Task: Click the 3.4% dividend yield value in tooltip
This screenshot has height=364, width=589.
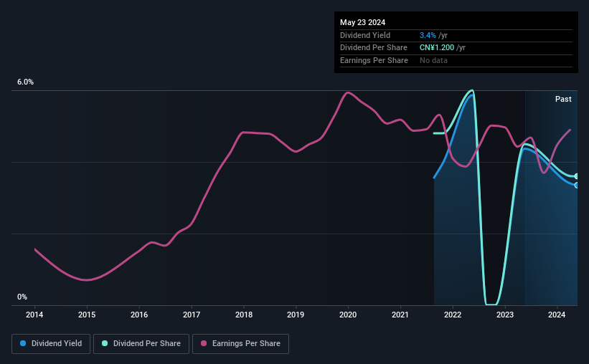Action: click(428, 35)
